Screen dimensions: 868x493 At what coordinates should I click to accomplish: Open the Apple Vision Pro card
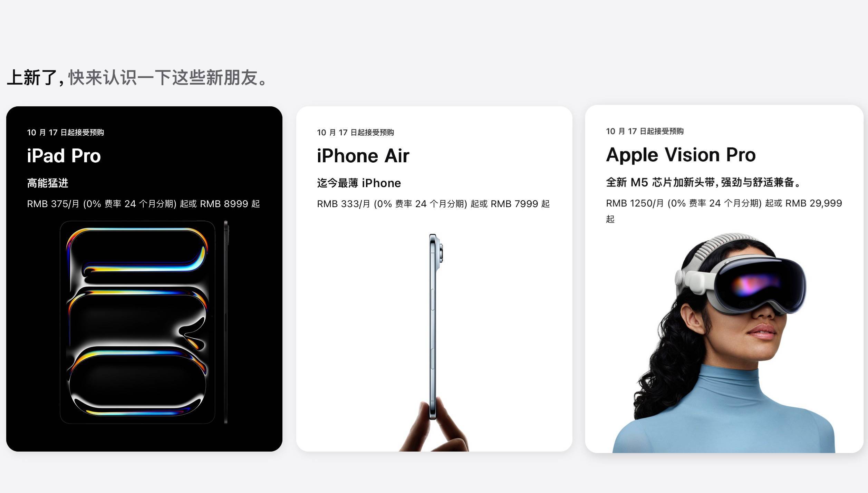[724, 279]
